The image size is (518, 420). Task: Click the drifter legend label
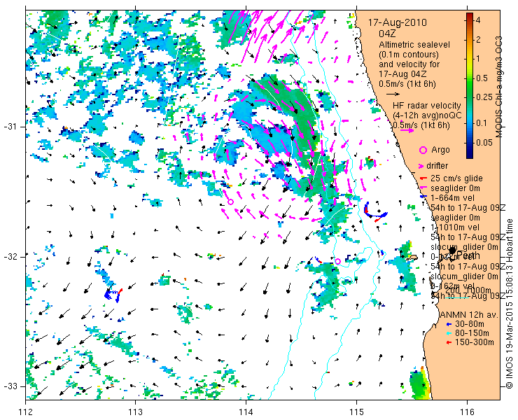(x=437, y=166)
